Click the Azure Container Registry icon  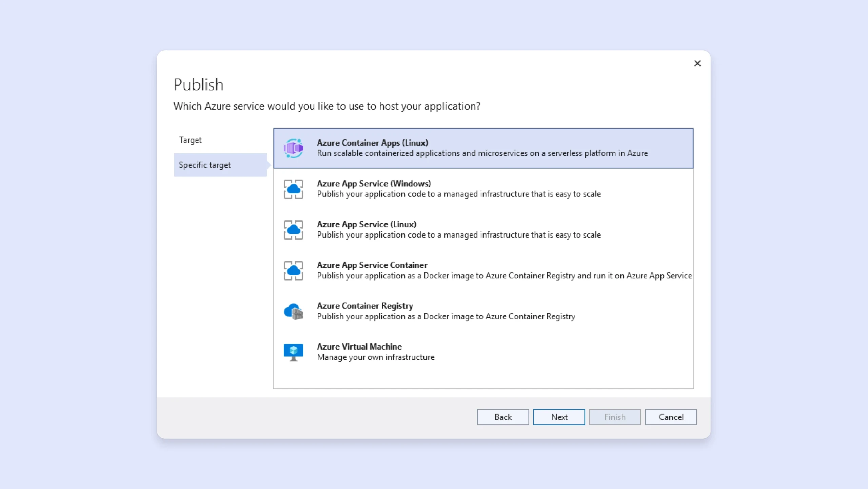click(293, 311)
